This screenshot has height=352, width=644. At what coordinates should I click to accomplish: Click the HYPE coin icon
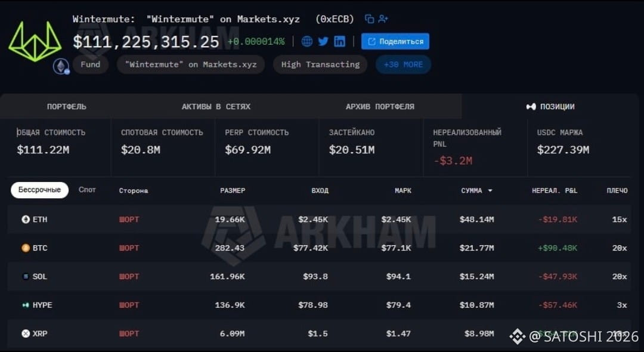pyautogui.click(x=26, y=305)
